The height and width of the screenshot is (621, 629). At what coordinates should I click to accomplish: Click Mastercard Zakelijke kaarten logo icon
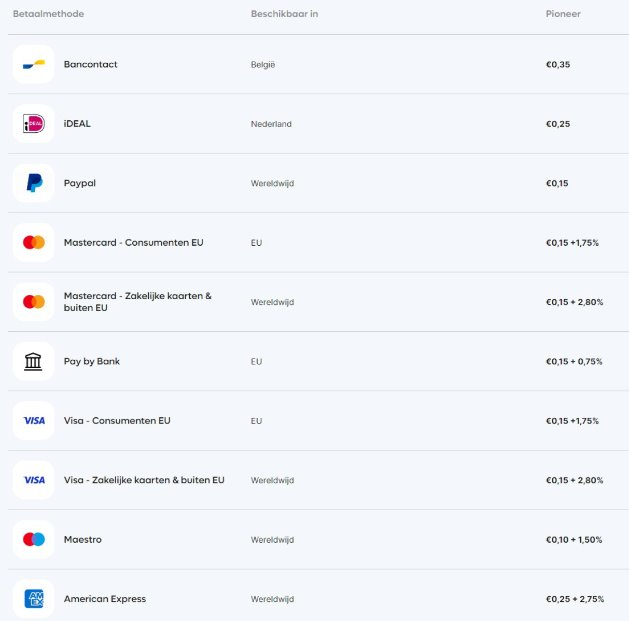pos(33,302)
